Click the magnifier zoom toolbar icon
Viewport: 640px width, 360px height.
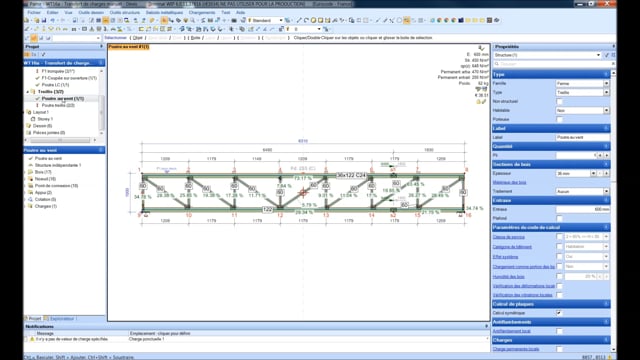[192, 20]
